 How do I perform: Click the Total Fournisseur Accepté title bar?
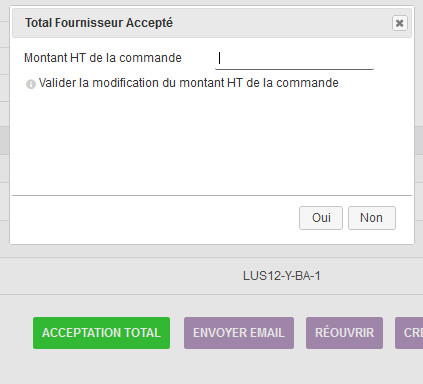coord(212,23)
